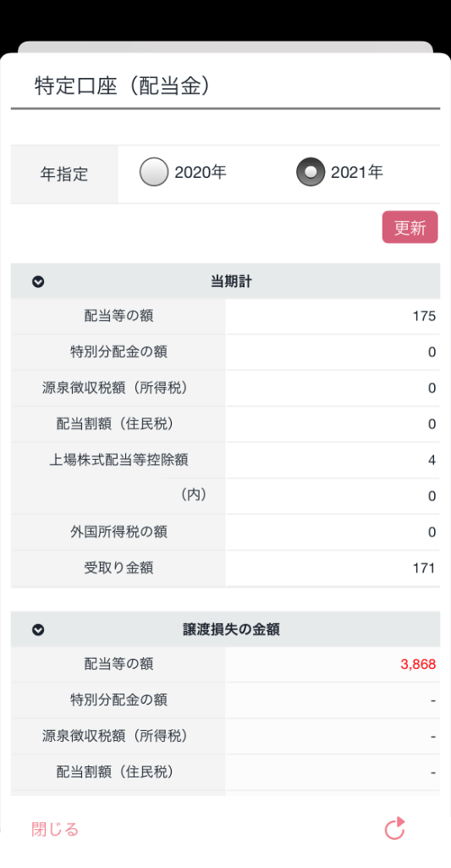Tap the 外国所得税の額 row label
Image resolution: width=451 pixels, height=868 pixels.
coord(118,532)
